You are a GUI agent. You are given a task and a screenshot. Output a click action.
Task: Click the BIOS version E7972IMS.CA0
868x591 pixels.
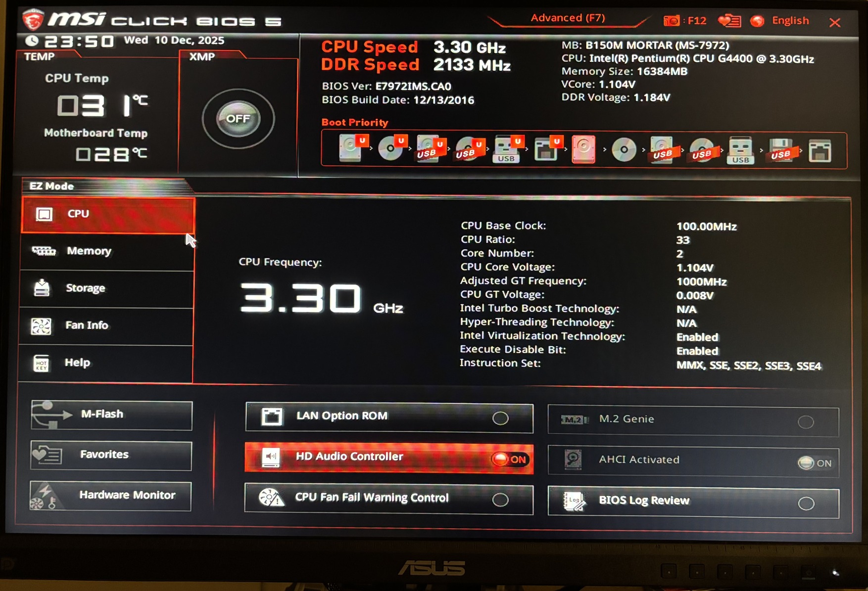click(413, 86)
